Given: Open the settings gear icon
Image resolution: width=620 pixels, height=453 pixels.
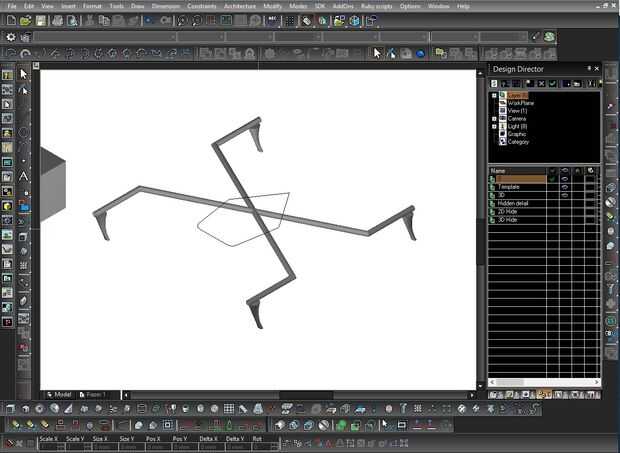Looking at the screenshot, I should click(x=11, y=37).
